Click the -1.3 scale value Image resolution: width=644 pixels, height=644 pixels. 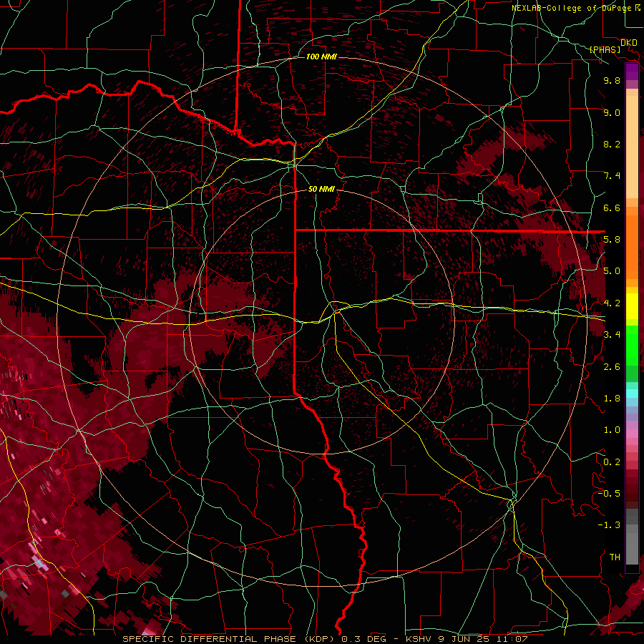tap(609, 525)
